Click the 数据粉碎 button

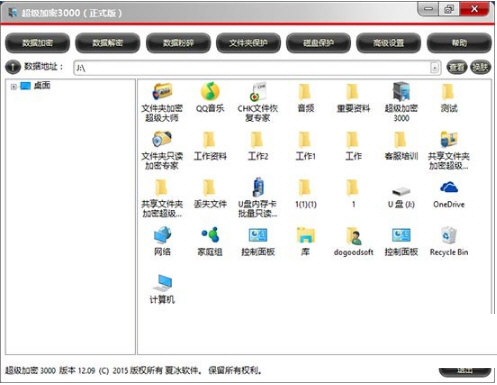pyautogui.click(x=178, y=43)
